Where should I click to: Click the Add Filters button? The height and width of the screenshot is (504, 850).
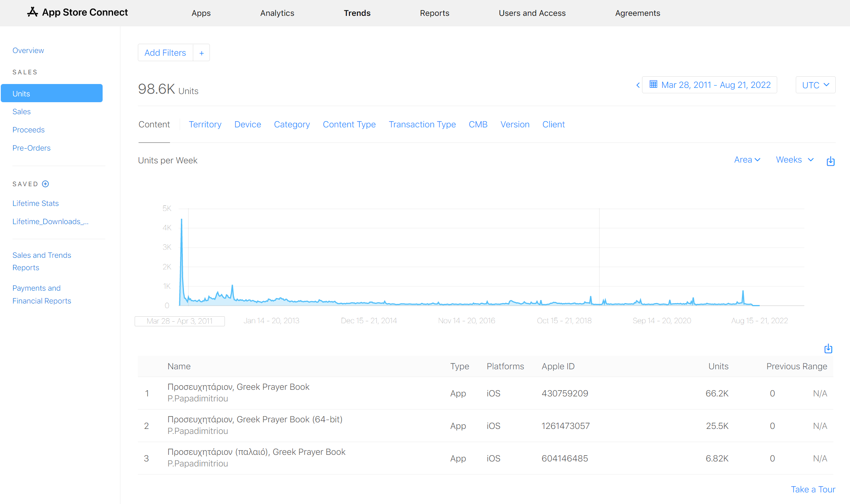[x=165, y=53]
